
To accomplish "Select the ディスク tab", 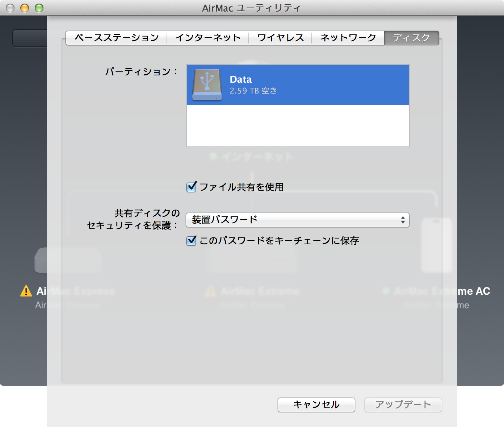I will pos(411,38).
